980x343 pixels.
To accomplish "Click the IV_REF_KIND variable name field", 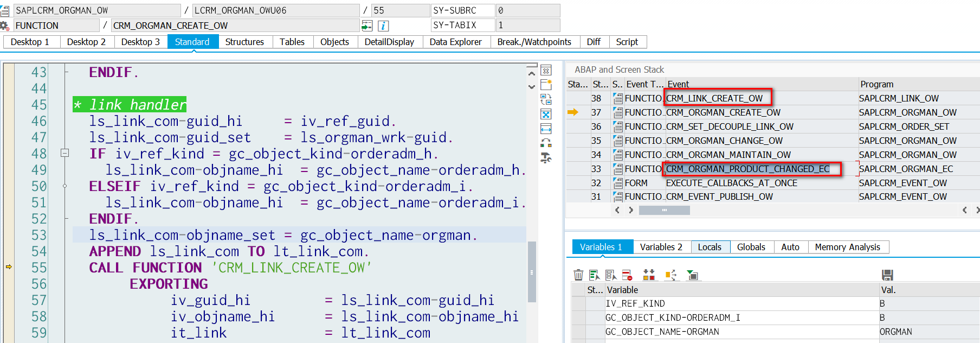I will click(x=742, y=303).
